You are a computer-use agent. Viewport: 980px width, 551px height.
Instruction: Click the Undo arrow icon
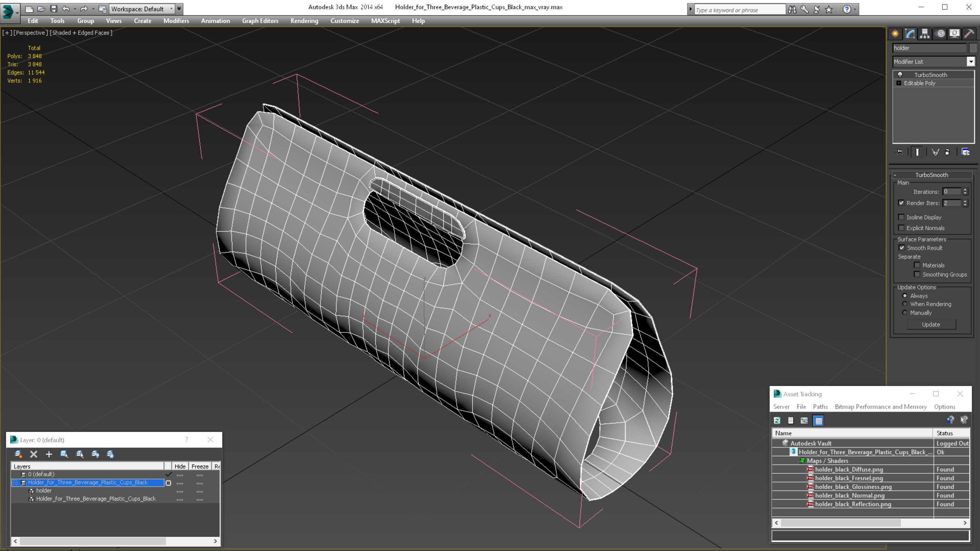click(66, 9)
